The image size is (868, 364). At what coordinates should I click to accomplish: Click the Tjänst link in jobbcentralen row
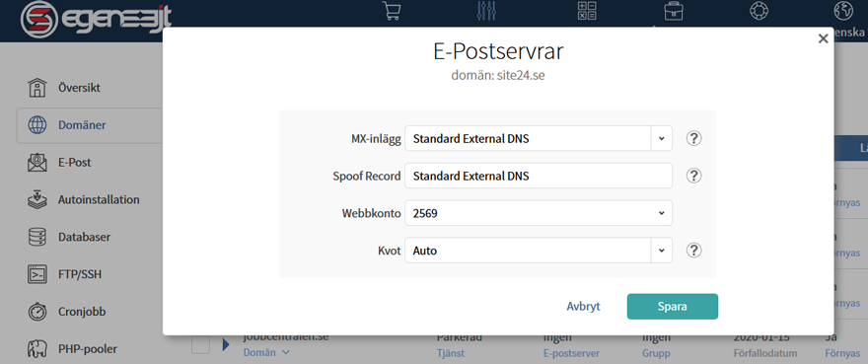point(450,353)
